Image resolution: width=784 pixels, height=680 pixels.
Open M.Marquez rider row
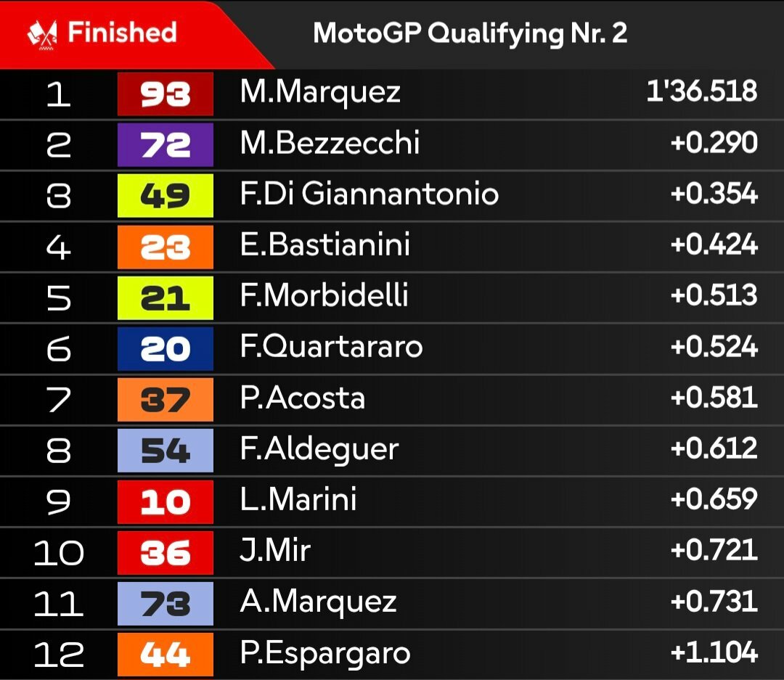[392, 94]
